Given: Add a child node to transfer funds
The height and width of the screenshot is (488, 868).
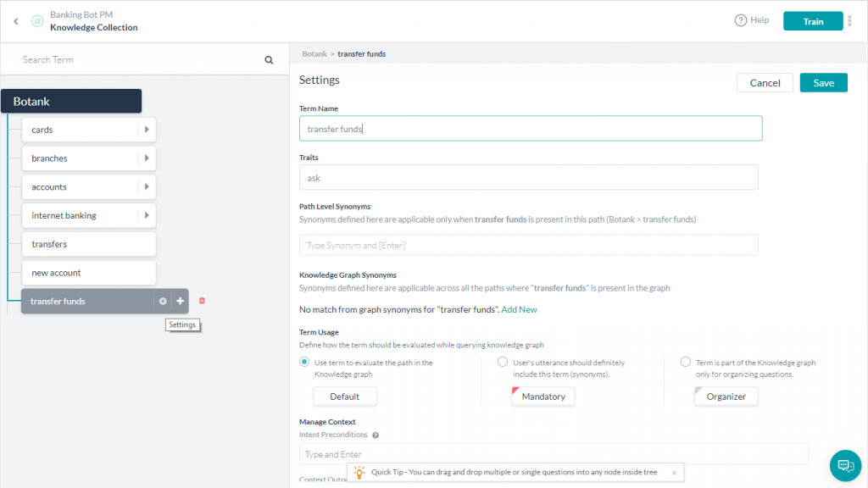Looking at the screenshot, I should tap(180, 301).
